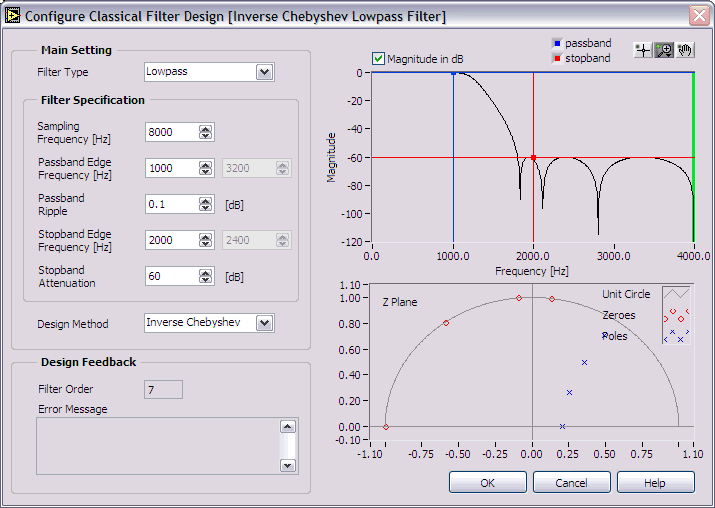Click the Cancel button
The width and height of the screenshot is (715, 508).
click(x=571, y=483)
